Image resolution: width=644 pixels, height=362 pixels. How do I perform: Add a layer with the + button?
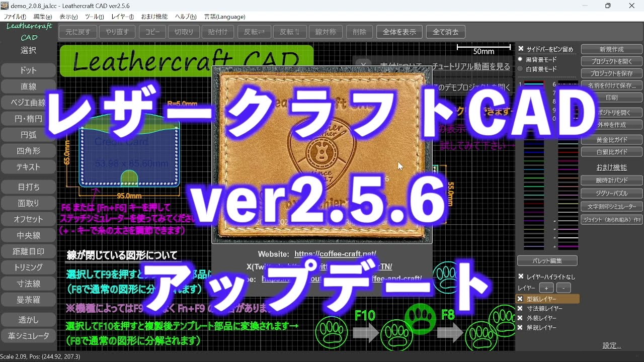tap(546, 288)
